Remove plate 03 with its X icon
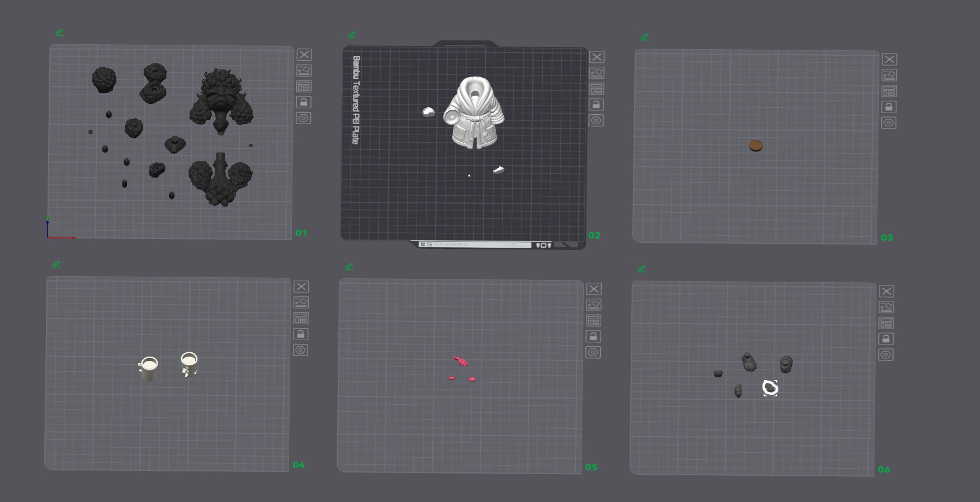This screenshot has height=502, width=980. [889, 59]
